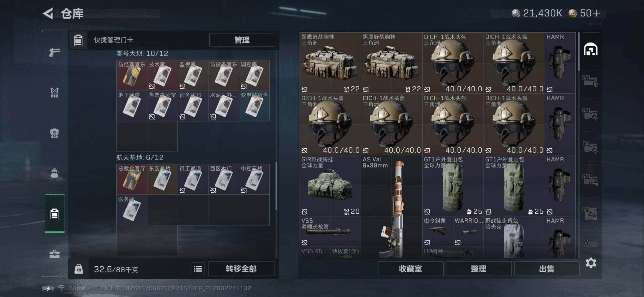
Task: Click the 管理 button
Action: click(x=242, y=40)
